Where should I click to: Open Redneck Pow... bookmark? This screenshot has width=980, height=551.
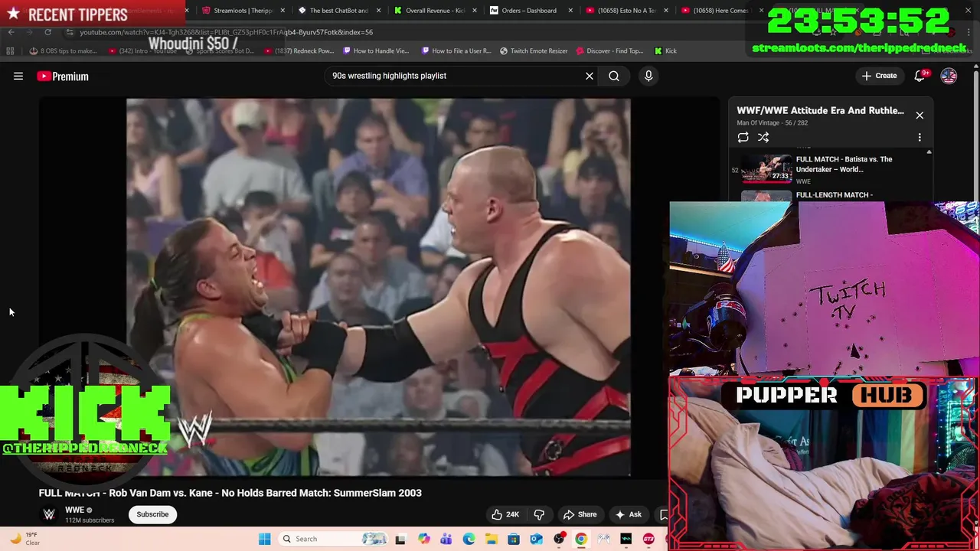[x=299, y=51]
